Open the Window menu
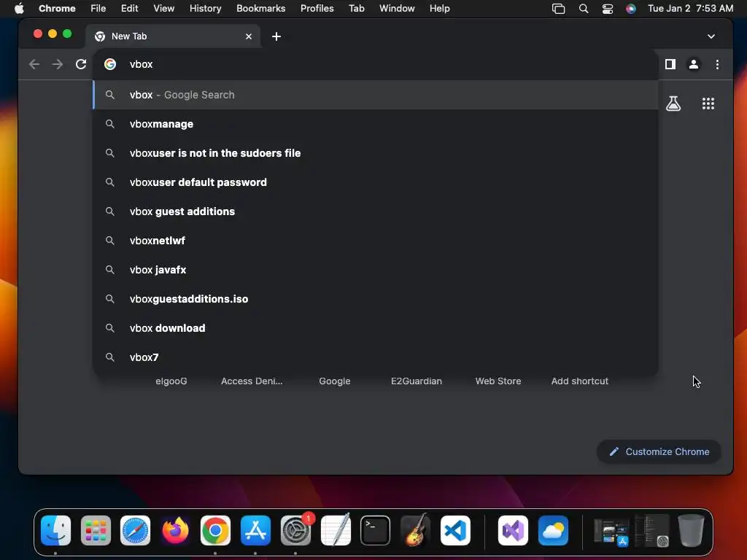Image resolution: width=747 pixels, height=560 pixels. click(x=397, y=9)
